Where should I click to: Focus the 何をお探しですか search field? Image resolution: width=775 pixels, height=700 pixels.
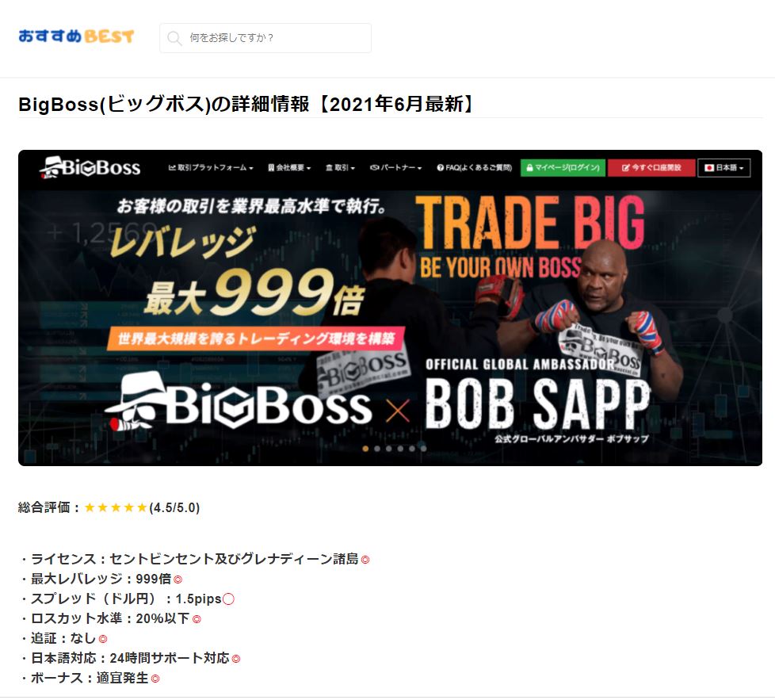tap(265, 38)
